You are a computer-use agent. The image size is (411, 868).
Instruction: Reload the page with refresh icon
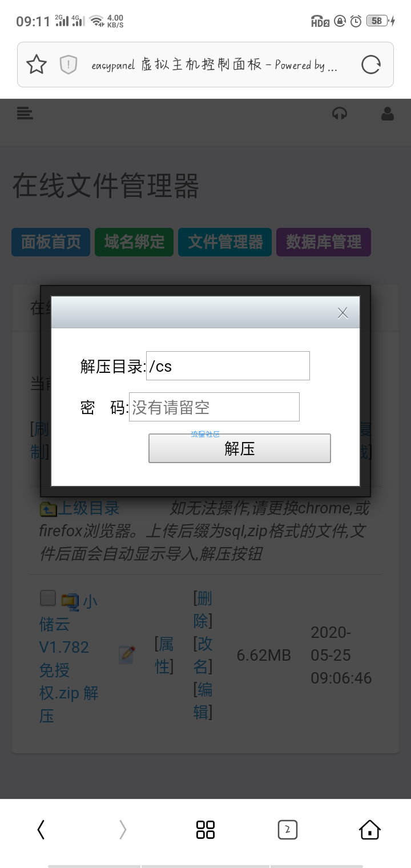[371, 65]
